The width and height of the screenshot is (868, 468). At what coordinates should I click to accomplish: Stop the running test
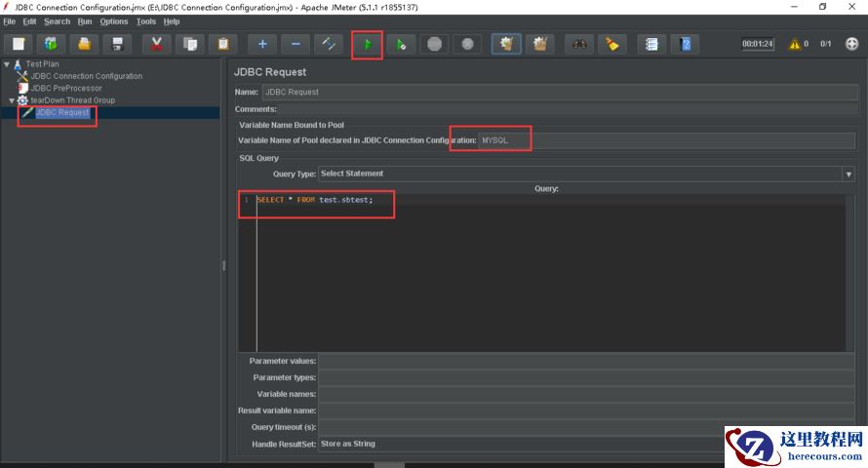point(435,44)
